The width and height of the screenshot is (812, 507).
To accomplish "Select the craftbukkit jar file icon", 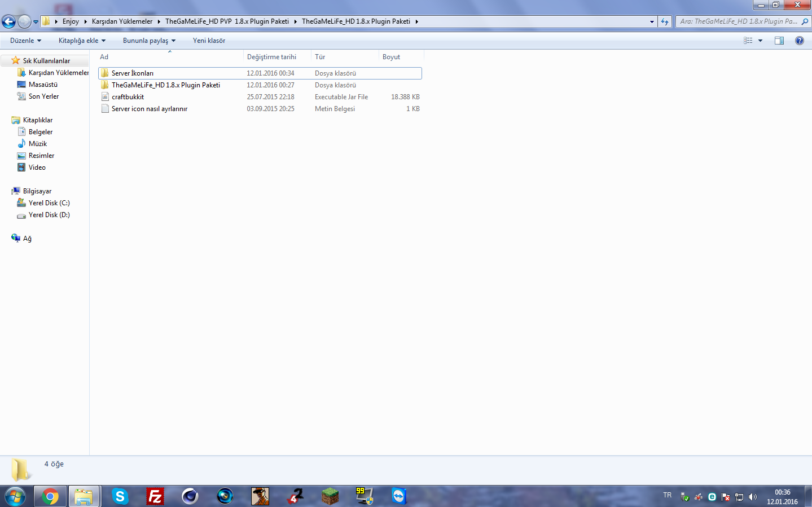I will tap(105, 96).
